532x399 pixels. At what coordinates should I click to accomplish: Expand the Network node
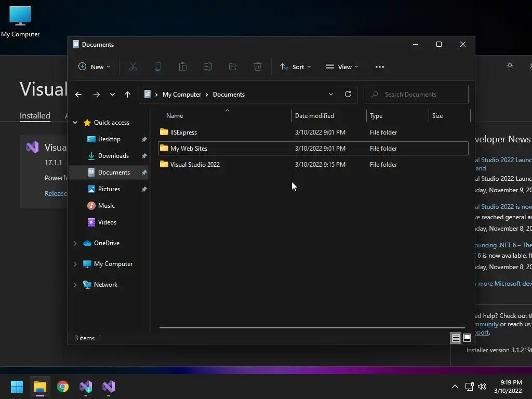click(75, 285)
